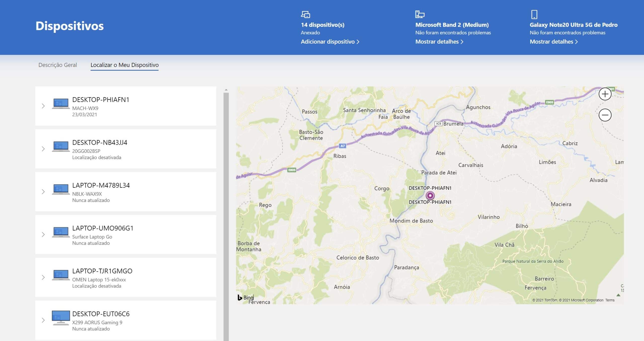Click the Parque Natural da Serra do Alvão label

pos(533,261)
